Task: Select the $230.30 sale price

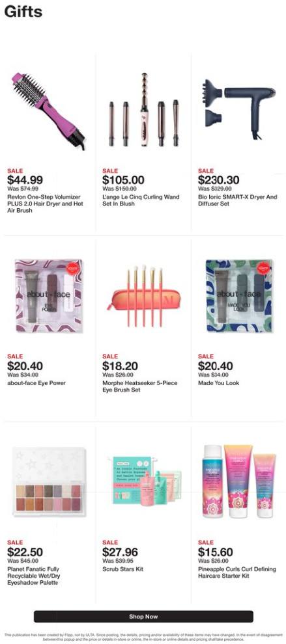Action: point(218,180)
